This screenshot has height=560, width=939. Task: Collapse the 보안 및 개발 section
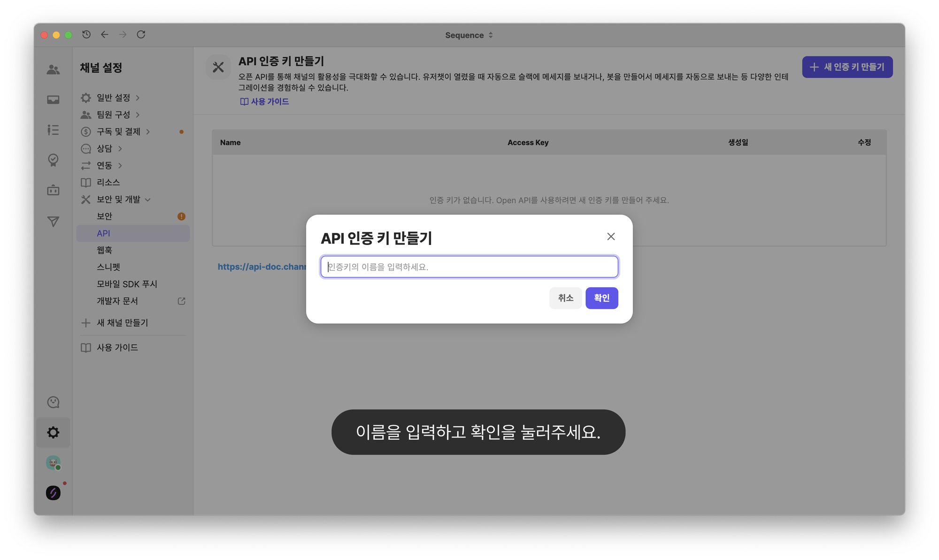click(118, 199)
